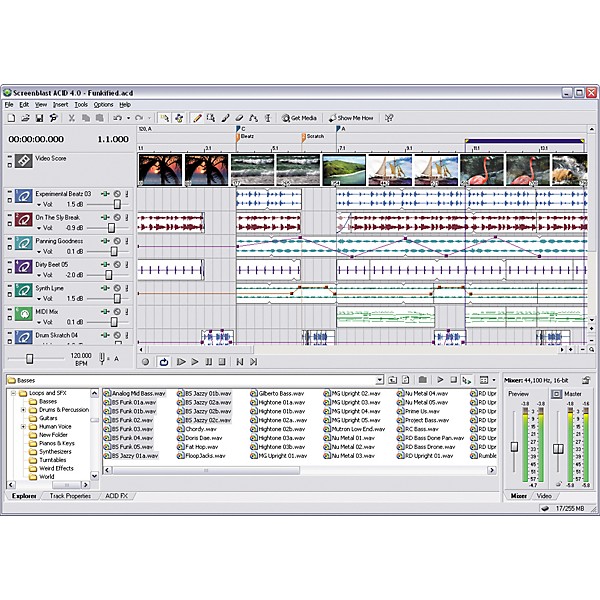Expand the Drums & Percussion folder
This screenshot has width=600, height=600.
point(23,410)
